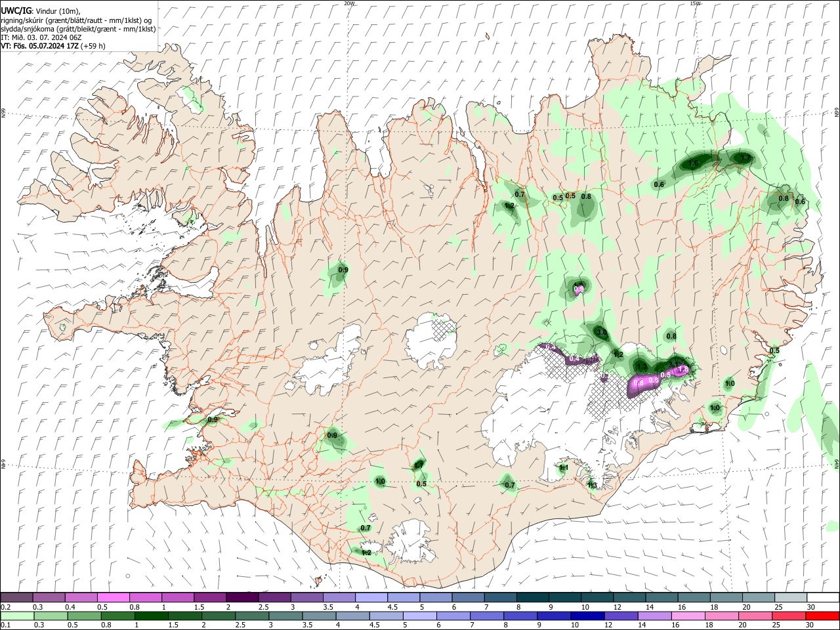
Task: Click the '0.1' label under bottom legend row
Action: click(x=6, y=625)
